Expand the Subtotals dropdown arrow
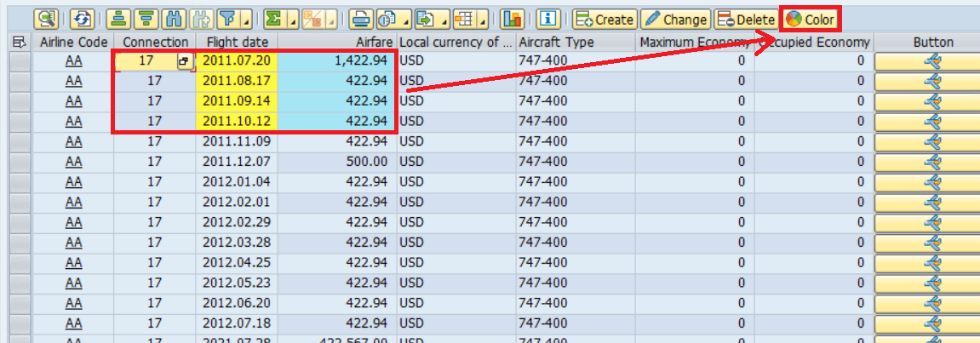 point(330,20)
